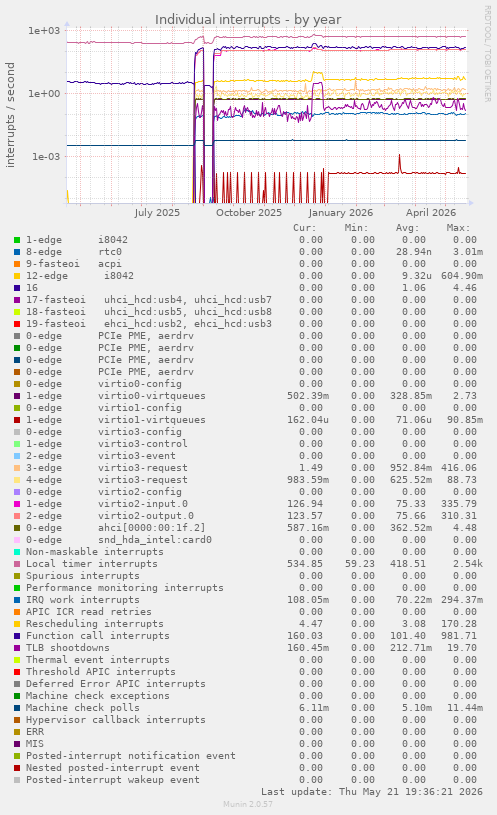Click the orange 9-fasteoi acpi legend swatch
497x815 pixels.
[x=17, y=264]
